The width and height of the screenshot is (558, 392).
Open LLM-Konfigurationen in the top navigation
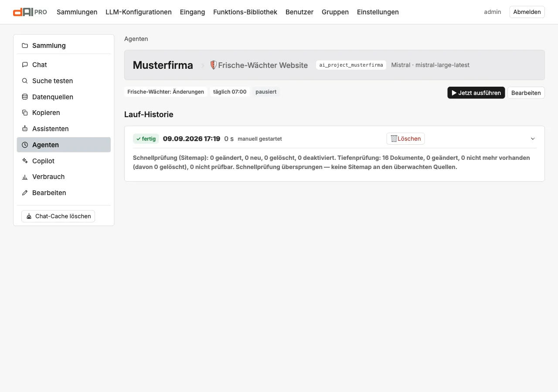139,12
